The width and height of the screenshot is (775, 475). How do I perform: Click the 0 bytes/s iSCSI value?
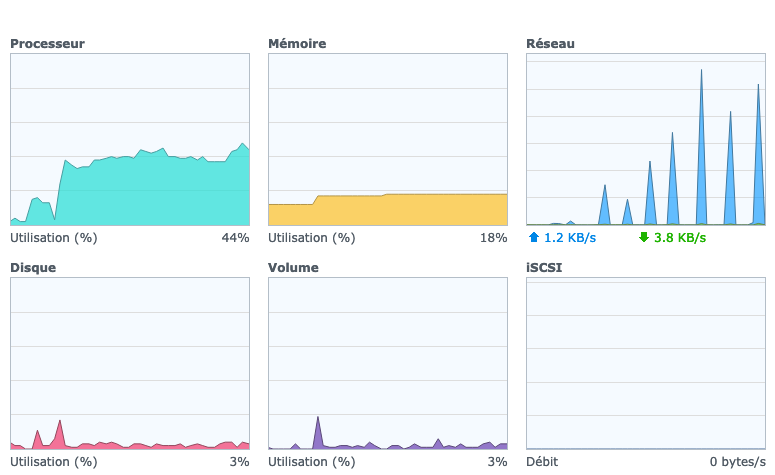736,462
